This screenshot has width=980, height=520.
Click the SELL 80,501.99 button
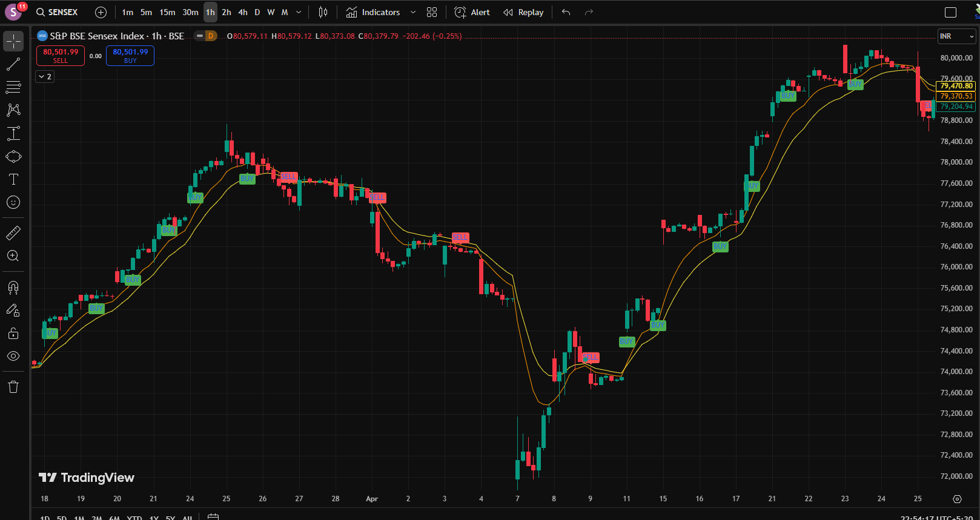(61, 56)
